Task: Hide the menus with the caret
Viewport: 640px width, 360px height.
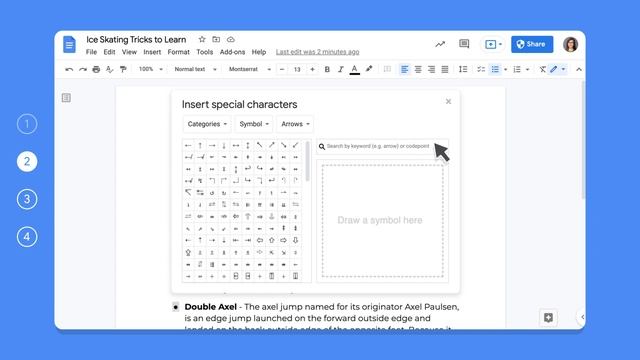Action: (579, 69)
